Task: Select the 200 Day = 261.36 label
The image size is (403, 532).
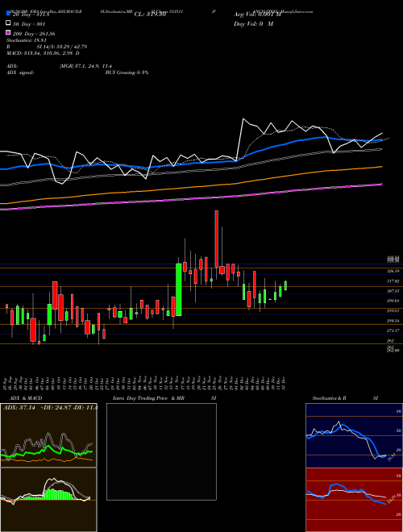Action: 34,34
